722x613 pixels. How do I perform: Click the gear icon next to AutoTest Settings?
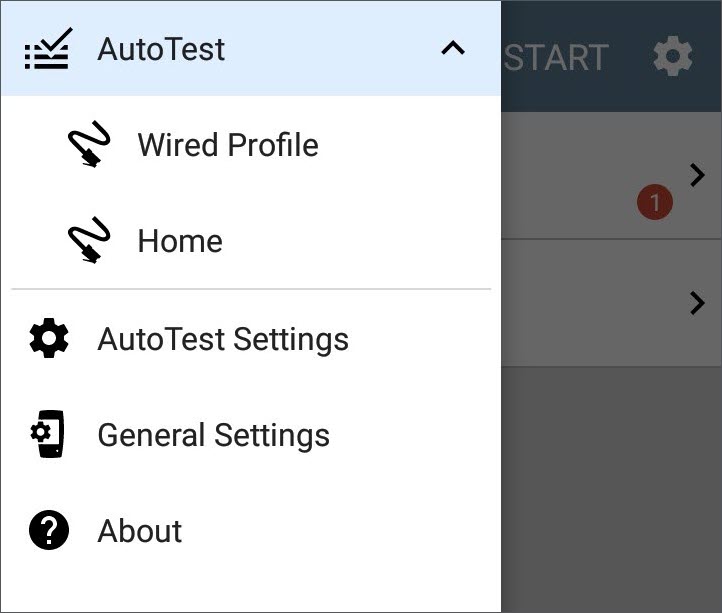[x=49, y=339]
